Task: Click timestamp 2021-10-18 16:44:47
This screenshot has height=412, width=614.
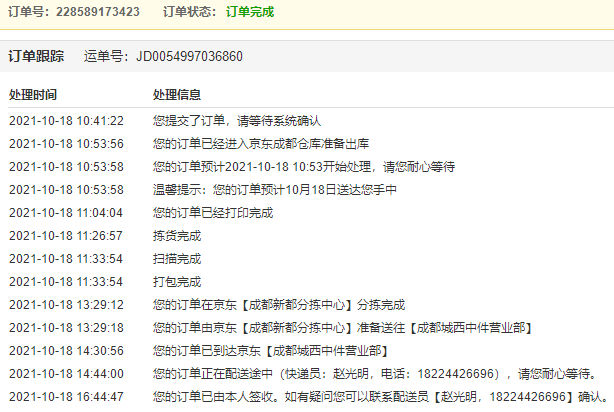Action: [66, 397]
